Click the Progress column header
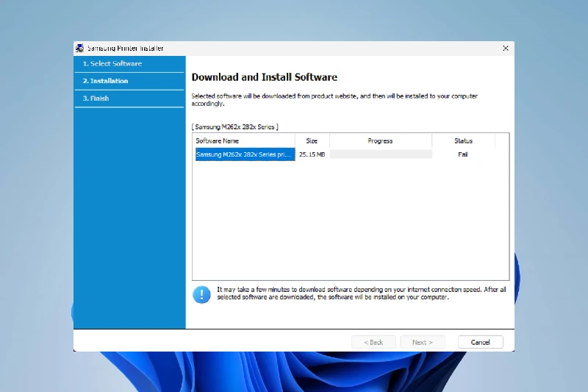The height and width of the screenshot is (392, 588). (380, 140)
